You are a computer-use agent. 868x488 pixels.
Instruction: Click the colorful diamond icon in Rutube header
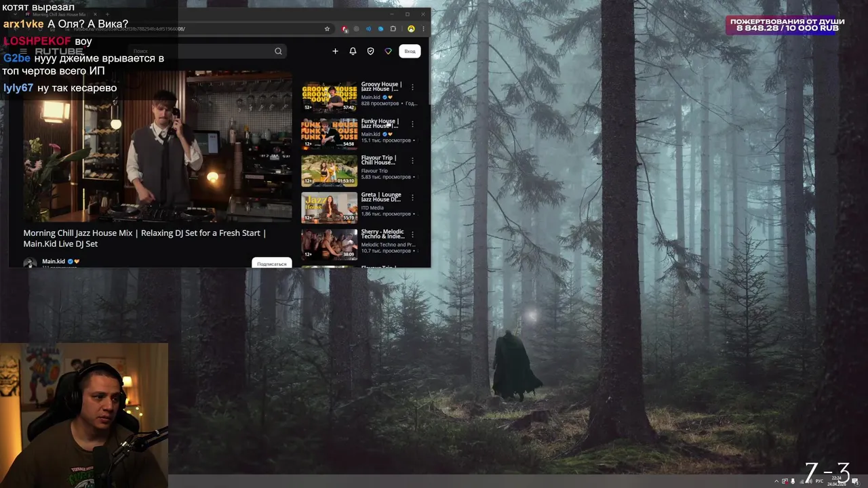(388, 51)
